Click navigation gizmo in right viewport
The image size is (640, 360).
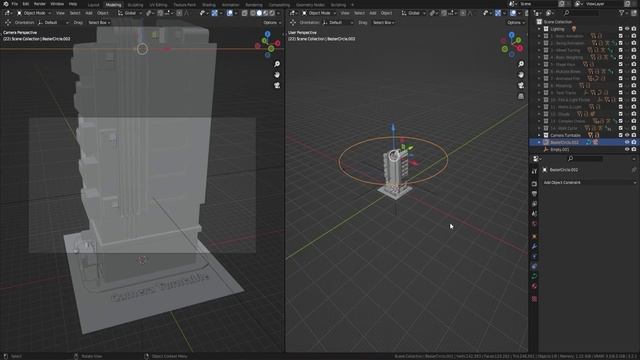pyautogui.click(x=512, y=44)
